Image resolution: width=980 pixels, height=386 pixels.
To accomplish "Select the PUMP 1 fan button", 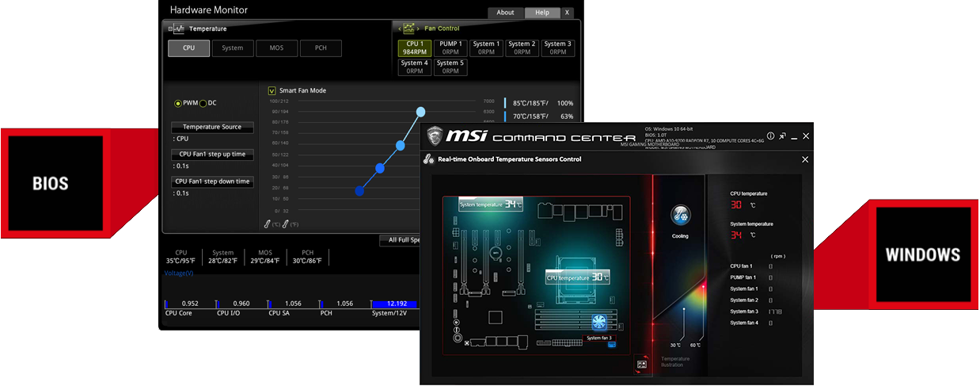I will tap(450, 48).
